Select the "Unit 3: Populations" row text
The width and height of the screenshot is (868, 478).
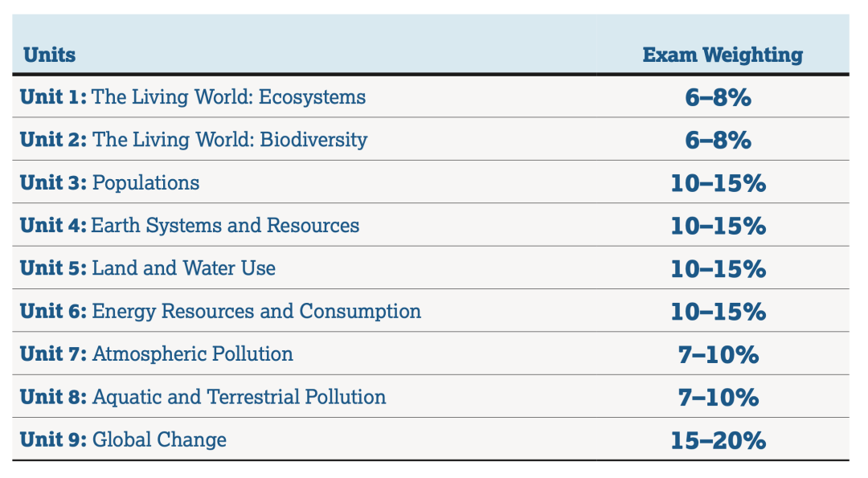click(109, 182)
